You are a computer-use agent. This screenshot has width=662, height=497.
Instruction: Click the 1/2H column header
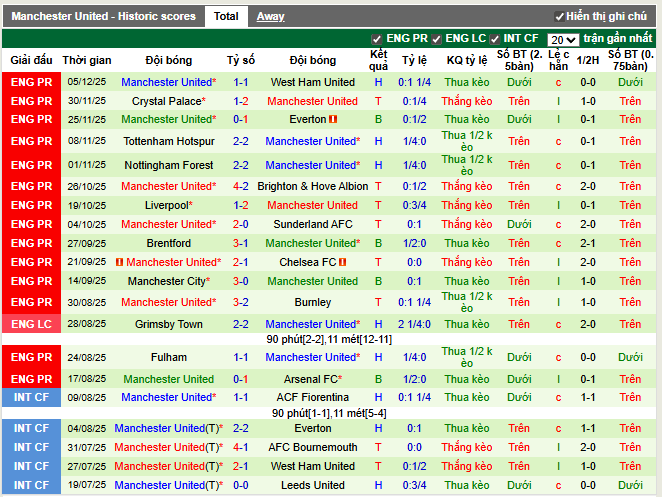pos(588,60)
